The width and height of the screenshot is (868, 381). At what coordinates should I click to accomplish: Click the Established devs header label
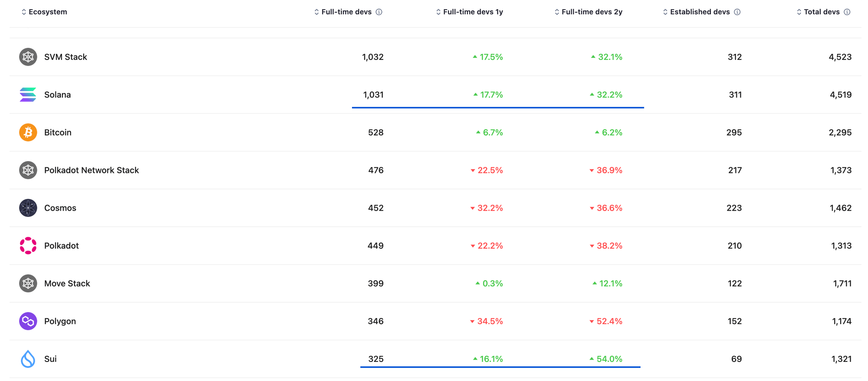[x=700, y=12]
